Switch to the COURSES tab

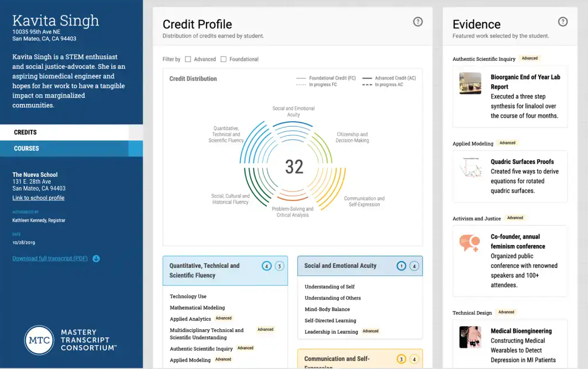(71, 148)
